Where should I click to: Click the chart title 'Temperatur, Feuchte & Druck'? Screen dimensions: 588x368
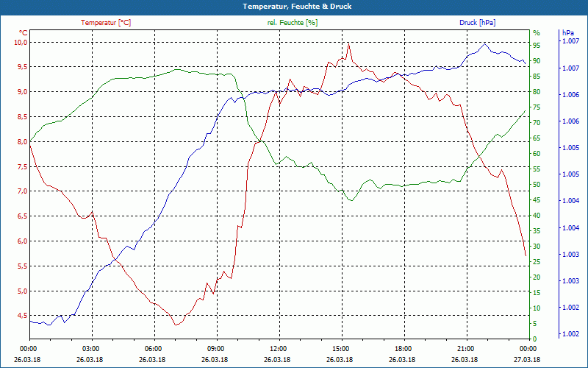297,7
